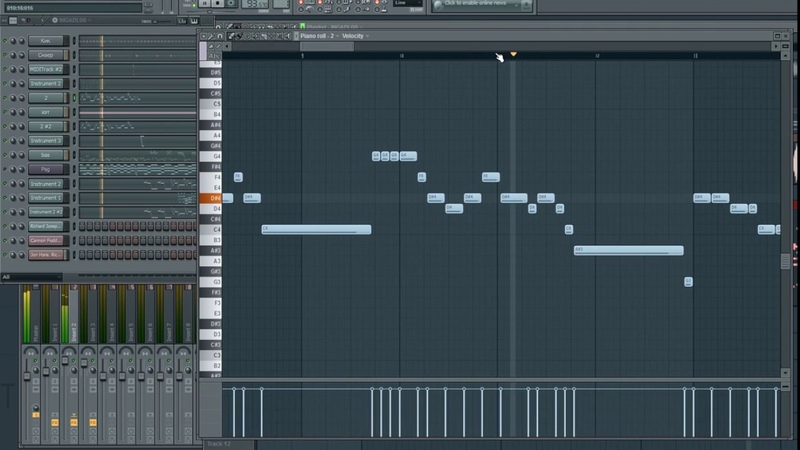Open the Line snap dropdown in top toolbar
Image resolution: width=800 pixels, height=450 pixels.
coord(407,3)
